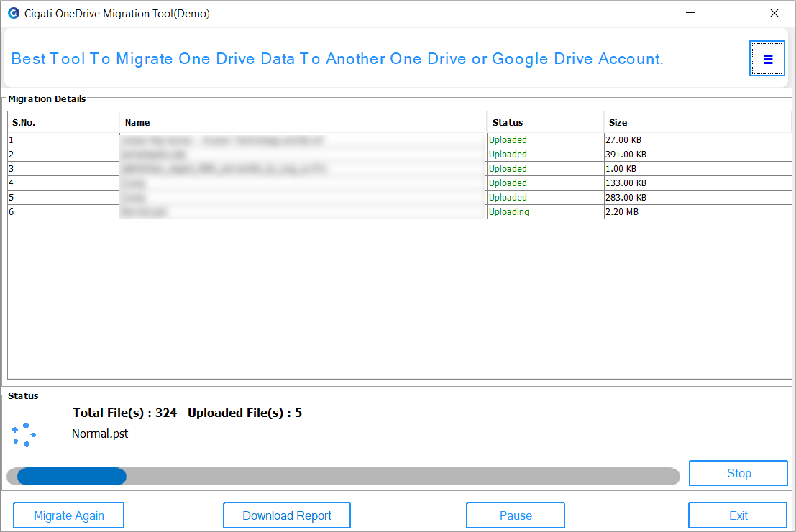The width and height of the screenshot is (796, 532).
Task: Click the Exit button
Action: point(738,515)
